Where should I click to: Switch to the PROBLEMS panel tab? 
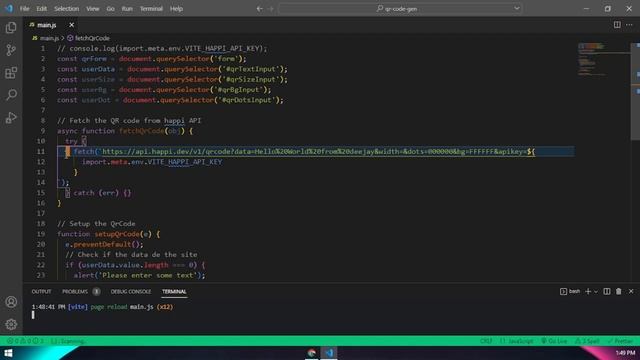75,291
